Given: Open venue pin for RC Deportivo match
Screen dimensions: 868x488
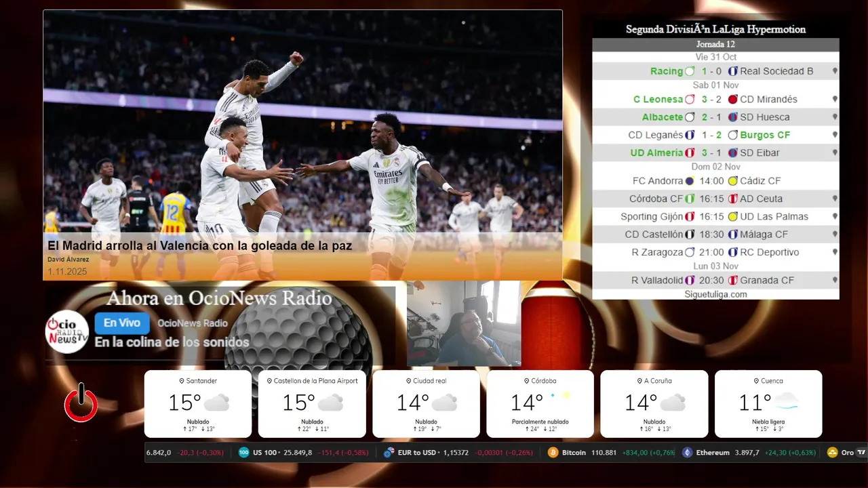Looking at the screenshot, I should (835, 252).
